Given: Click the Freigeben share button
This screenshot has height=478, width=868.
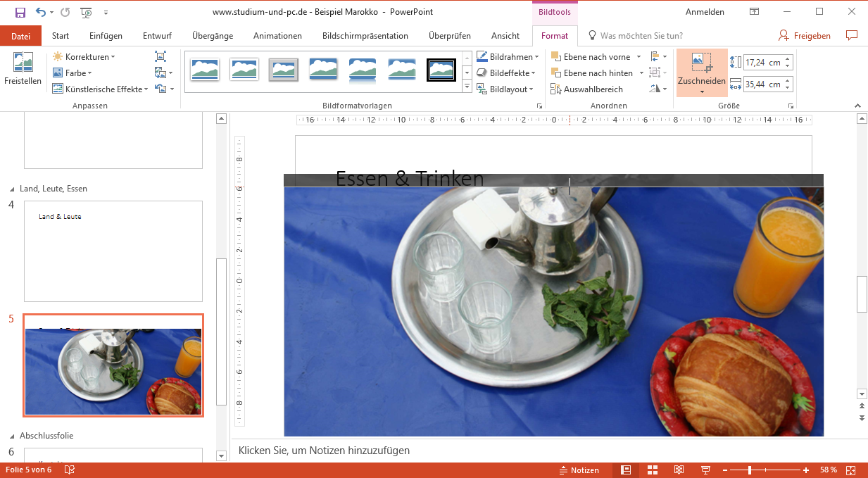Looking at the screenshot, I should [805, 36].
